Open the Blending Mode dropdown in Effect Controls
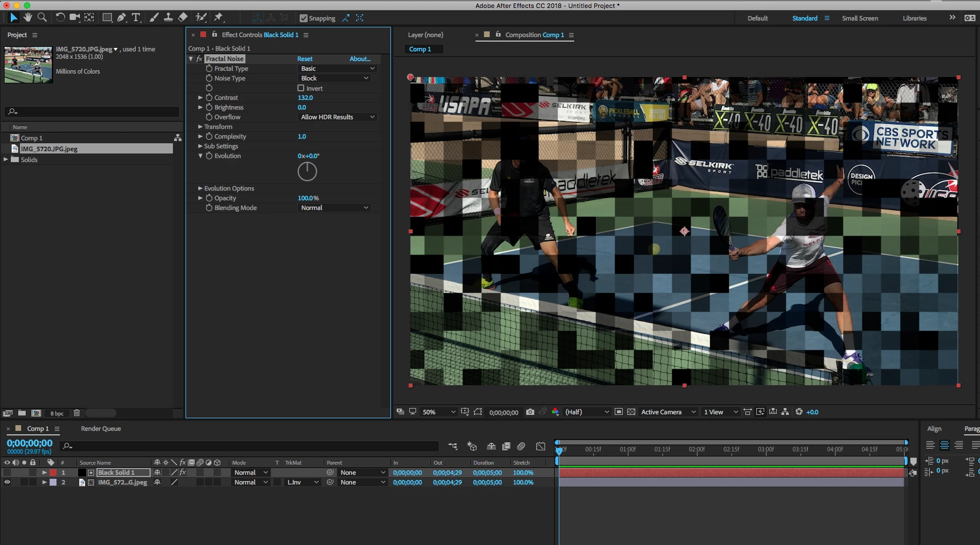Viewport: 980px width, 545px height. click(x=334, y=208)
